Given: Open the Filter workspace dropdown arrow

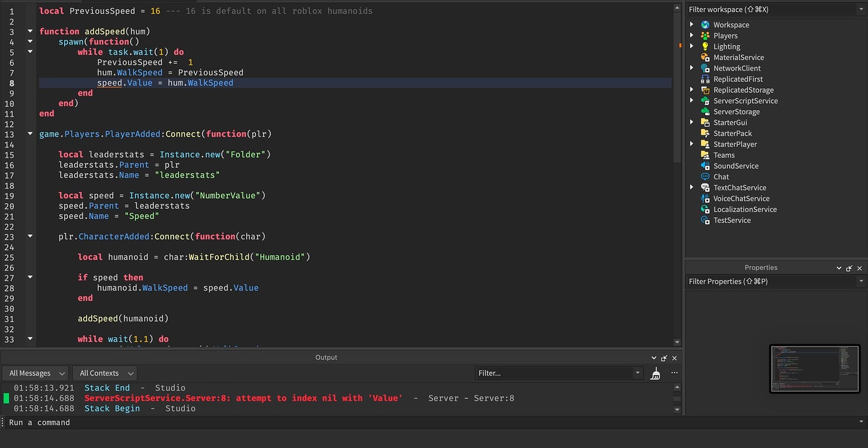Looking at the screenshot, I should [x=861, y=9].
